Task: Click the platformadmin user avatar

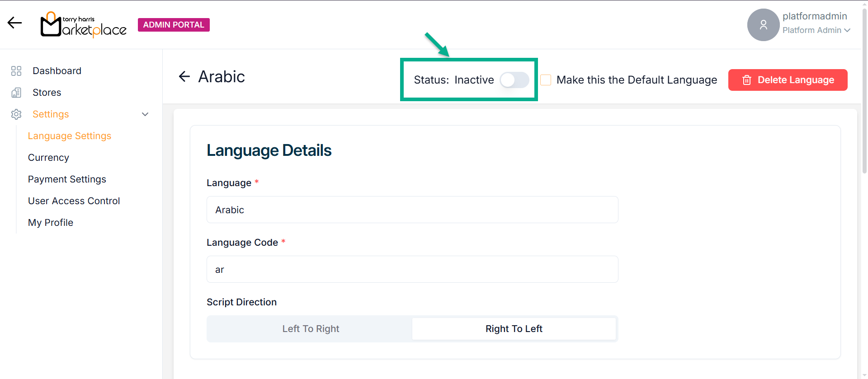Action: pos(763,25)
